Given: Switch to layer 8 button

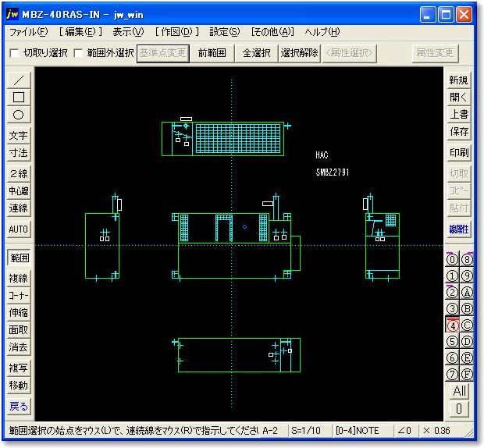Looking at the screenshot, I should pos(468,259).
